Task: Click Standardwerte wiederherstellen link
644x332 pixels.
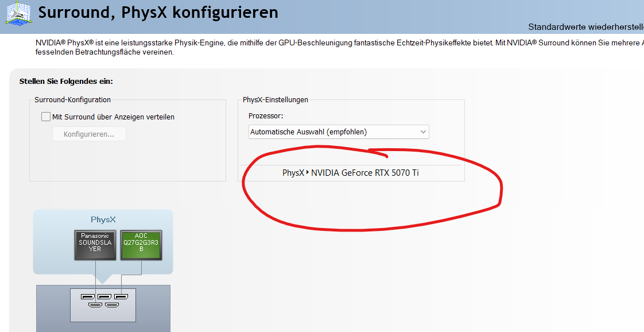Action: pyautogui.click(x=586, y=27)
